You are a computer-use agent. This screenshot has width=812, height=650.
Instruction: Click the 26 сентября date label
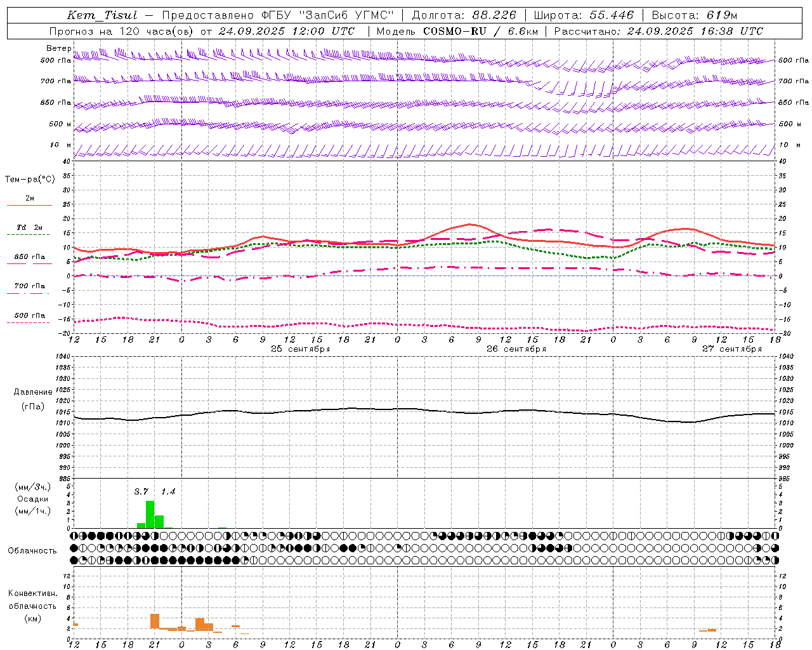click(x=516, y=349)
